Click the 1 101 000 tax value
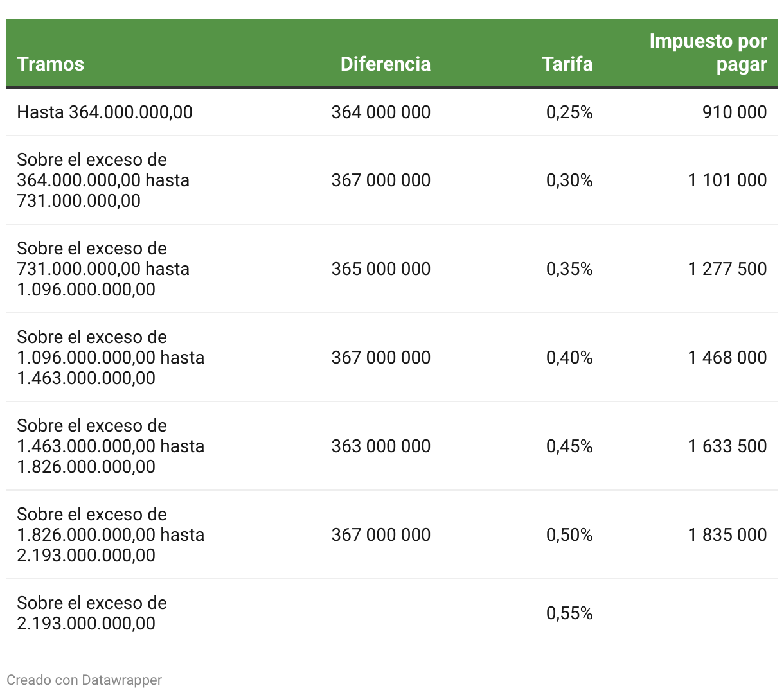The width and height of the screenshot is (784, 695). [727, 180]
